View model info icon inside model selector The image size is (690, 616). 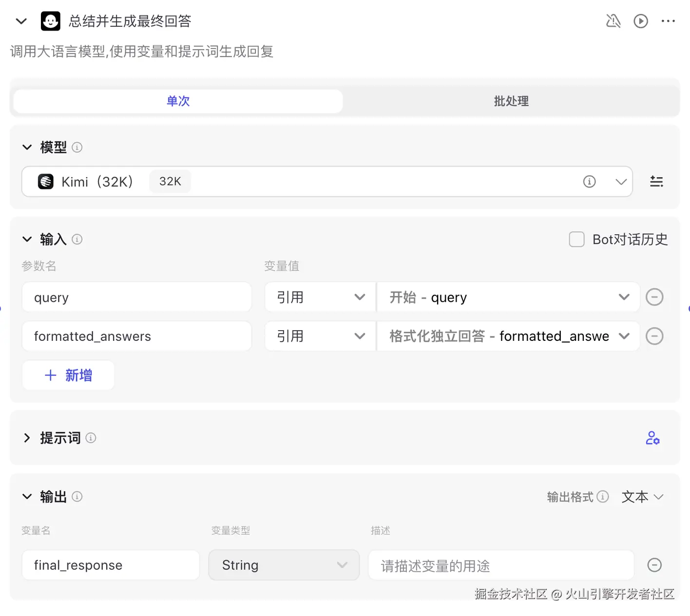click(590, 182)
